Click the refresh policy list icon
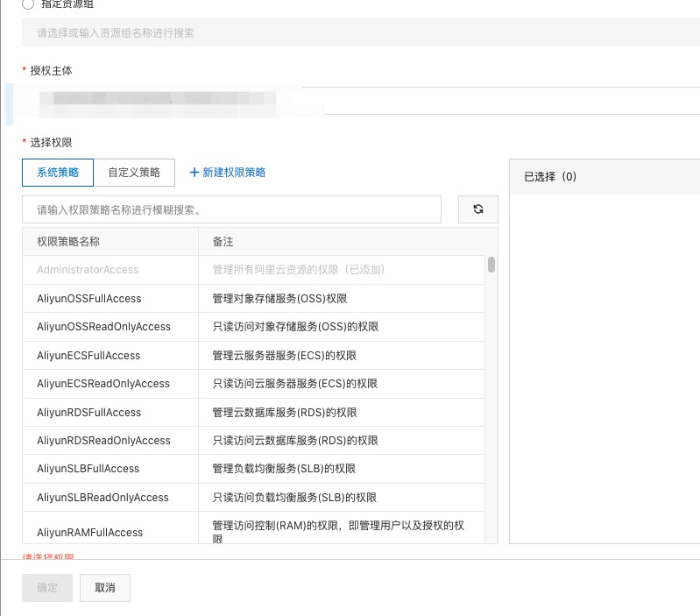Image resolution: width=700 pixels, height=616 pixels. 478,209
